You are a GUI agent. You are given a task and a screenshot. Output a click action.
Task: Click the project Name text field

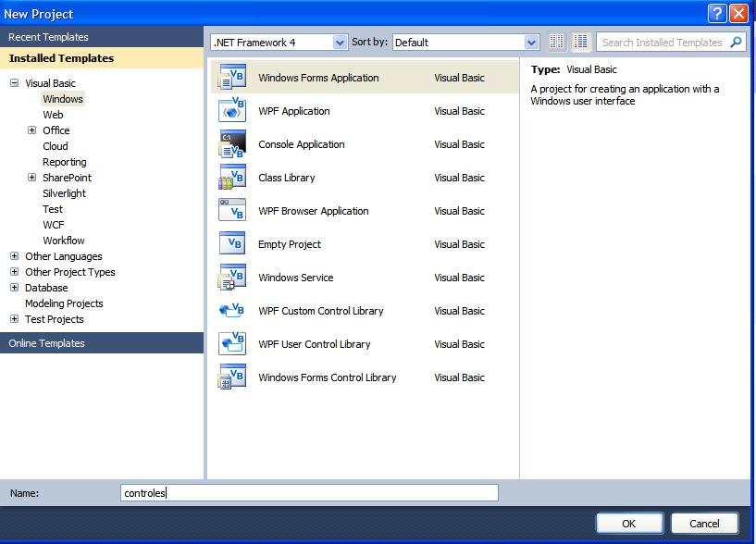[x=309, y=492]
